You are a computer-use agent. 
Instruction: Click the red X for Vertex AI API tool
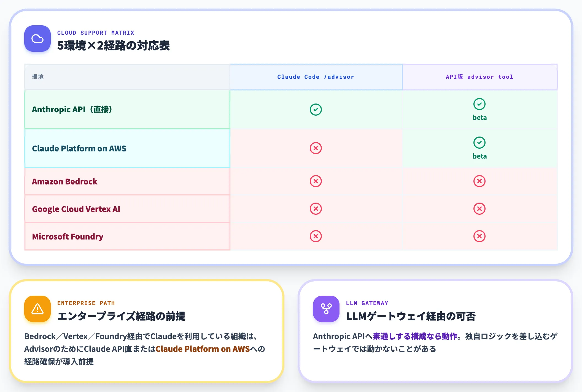pyautogui.click(x=479, y=209)
